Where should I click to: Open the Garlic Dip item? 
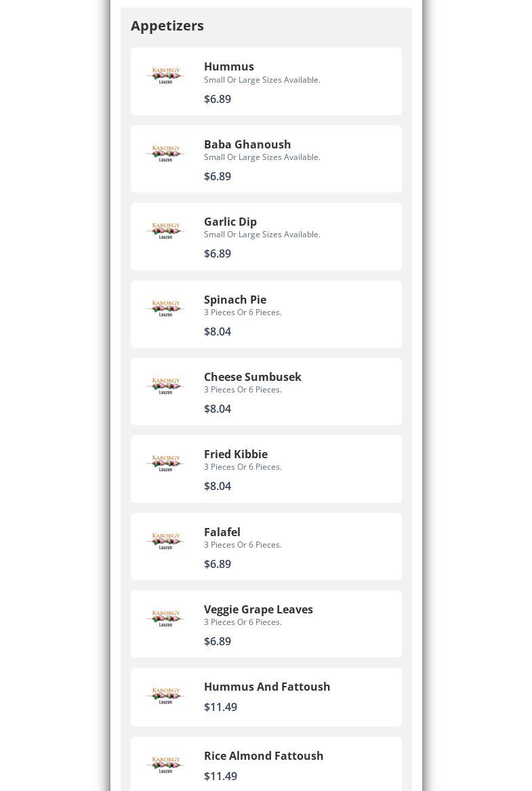click(x=266, y=237)
